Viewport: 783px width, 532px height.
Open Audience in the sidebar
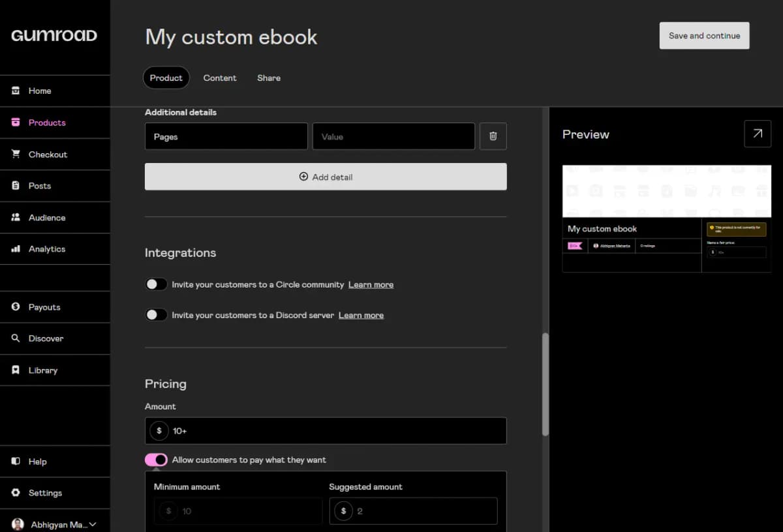tap(55, 218)
